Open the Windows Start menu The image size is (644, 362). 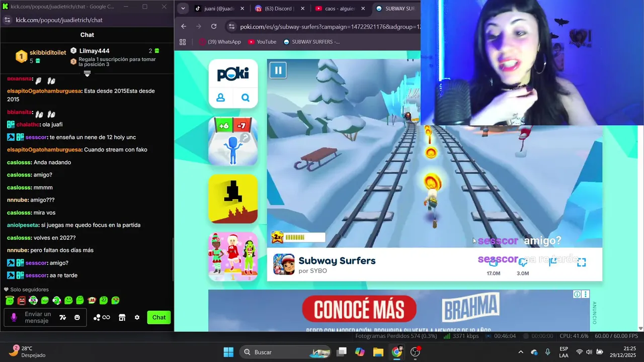[x=228, y=352]
